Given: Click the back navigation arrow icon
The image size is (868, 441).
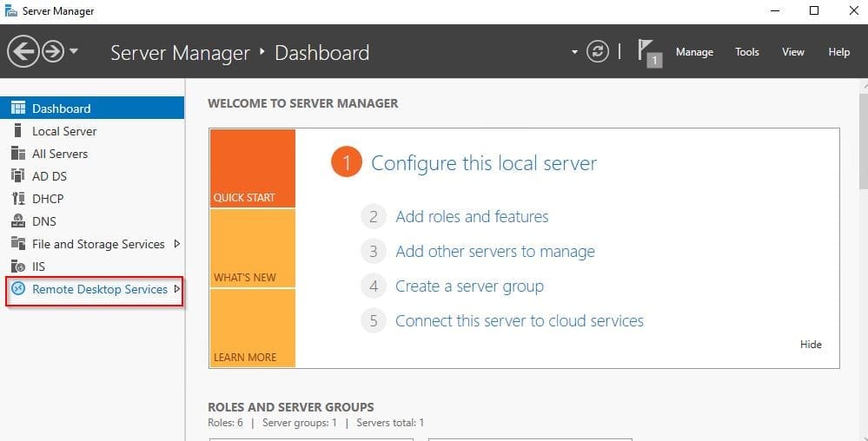Looking at the screenshot, I should click(23, 52).
